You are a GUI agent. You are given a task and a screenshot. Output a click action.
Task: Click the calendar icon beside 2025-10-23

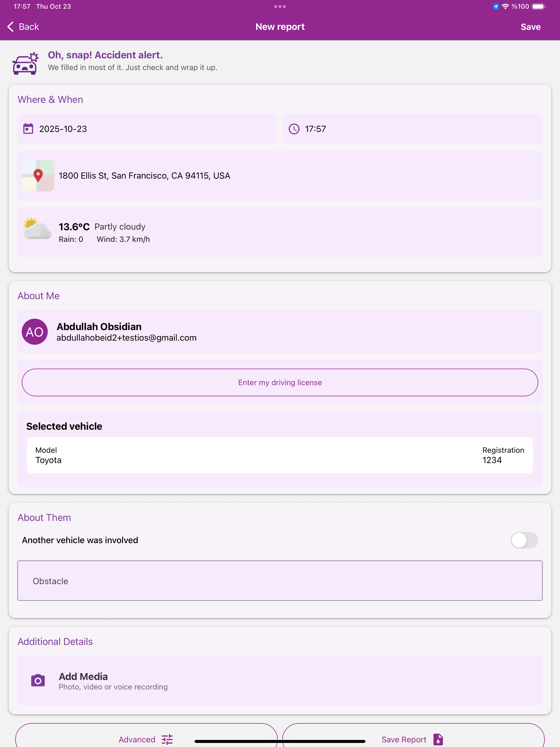coord(28,129)
